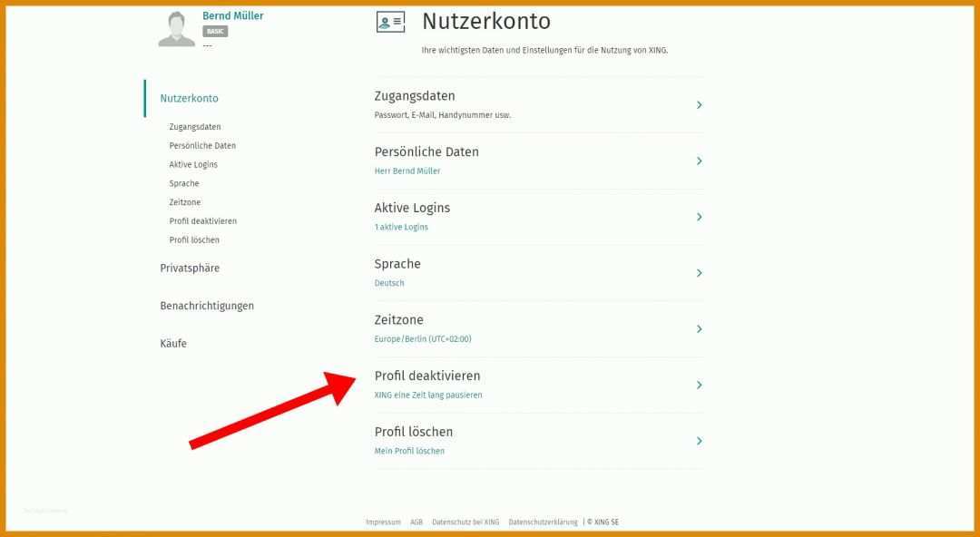Open the Bernd Müller profile name link
Screen dimensions: 980x537
click(233, 15)
